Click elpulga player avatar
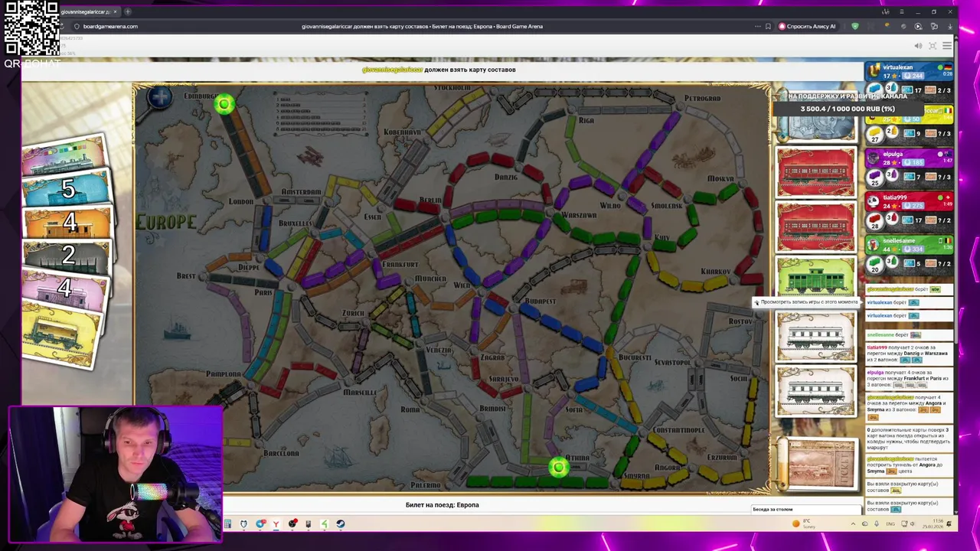Image resolution: width=980 pixels, height=551 pixels. click(x=874, y=158)
